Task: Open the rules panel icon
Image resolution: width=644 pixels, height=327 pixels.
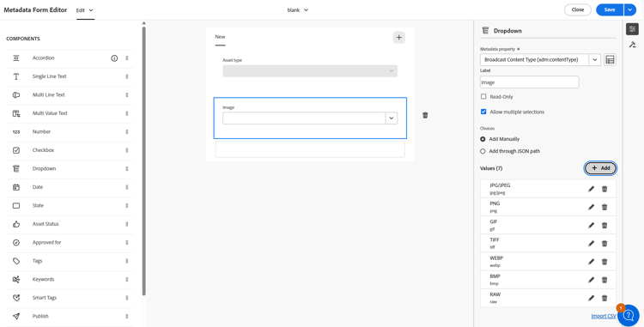Action: pyautogui.click(x=632, y=45)
